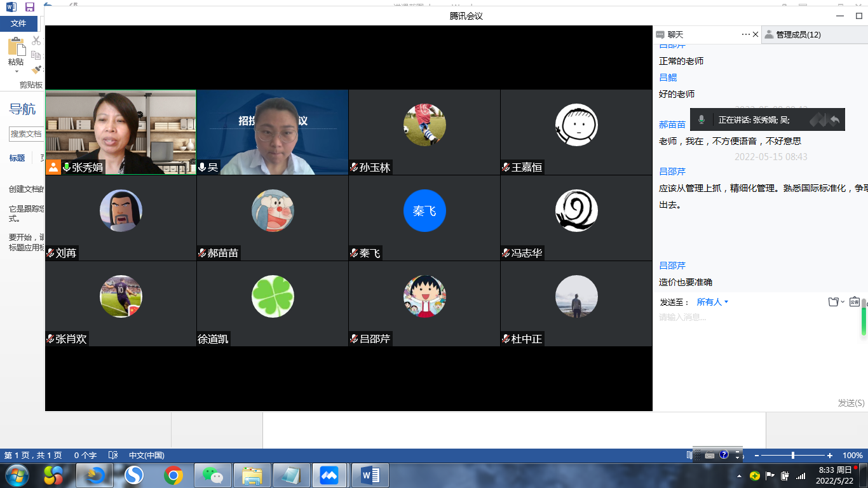
Task: Click the Word zoom slider handle
Action: click(793, 456)
